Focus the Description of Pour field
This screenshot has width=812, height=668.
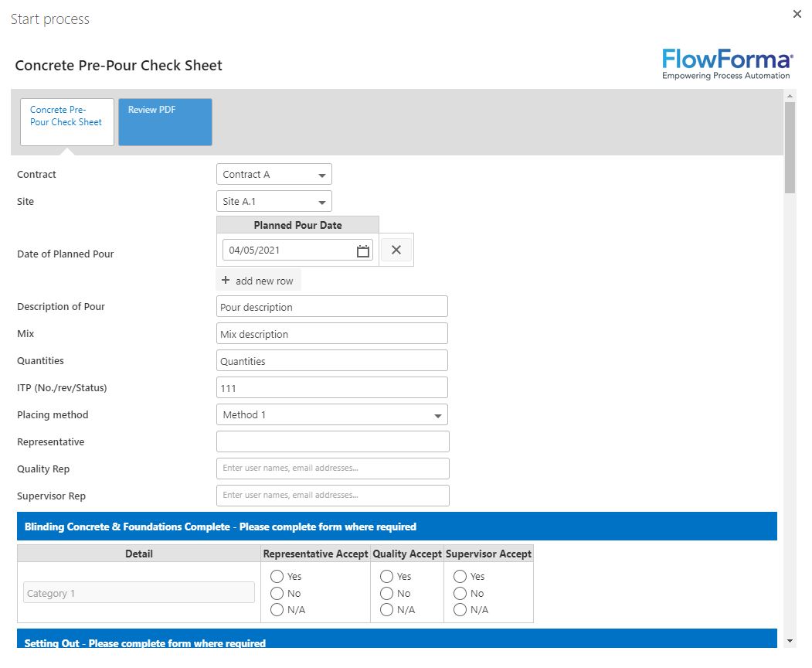[332, 306]
